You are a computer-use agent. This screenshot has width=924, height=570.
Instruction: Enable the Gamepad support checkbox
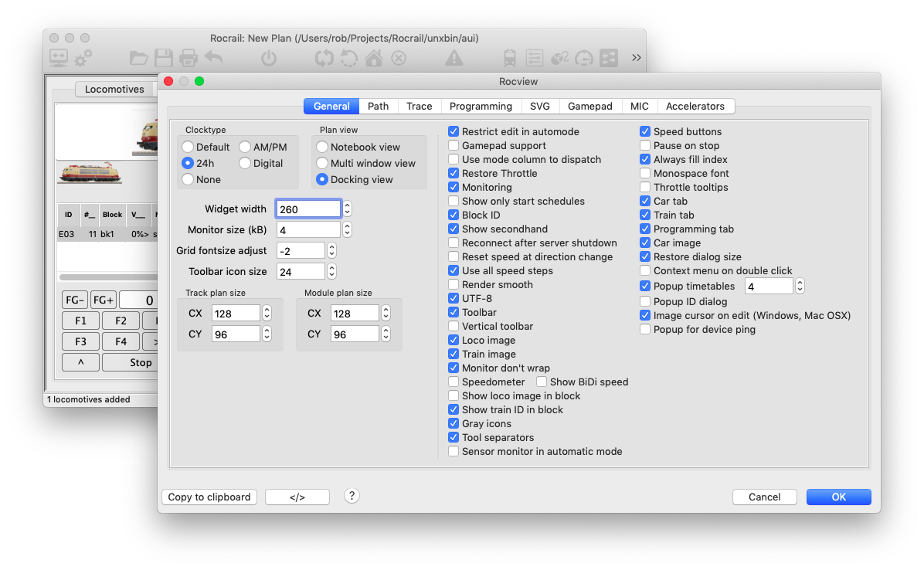(454, 146)
